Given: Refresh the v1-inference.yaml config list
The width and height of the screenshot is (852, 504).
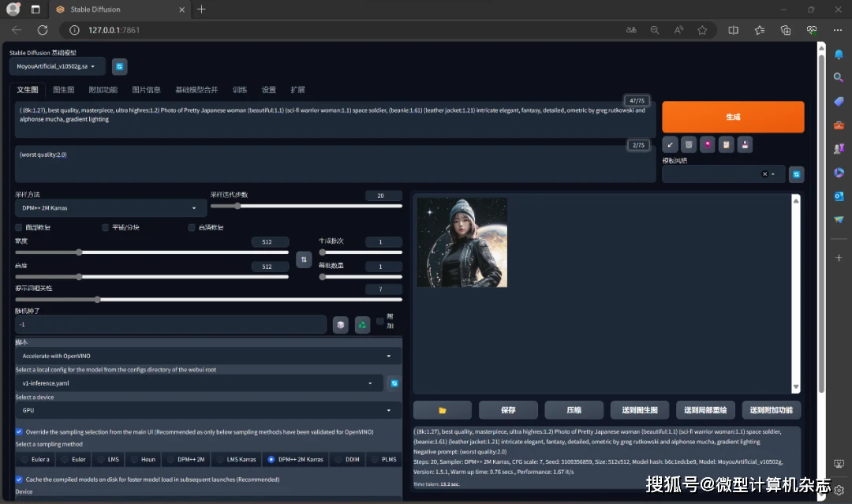Looking at the screenshot, I should pos(394,383).
